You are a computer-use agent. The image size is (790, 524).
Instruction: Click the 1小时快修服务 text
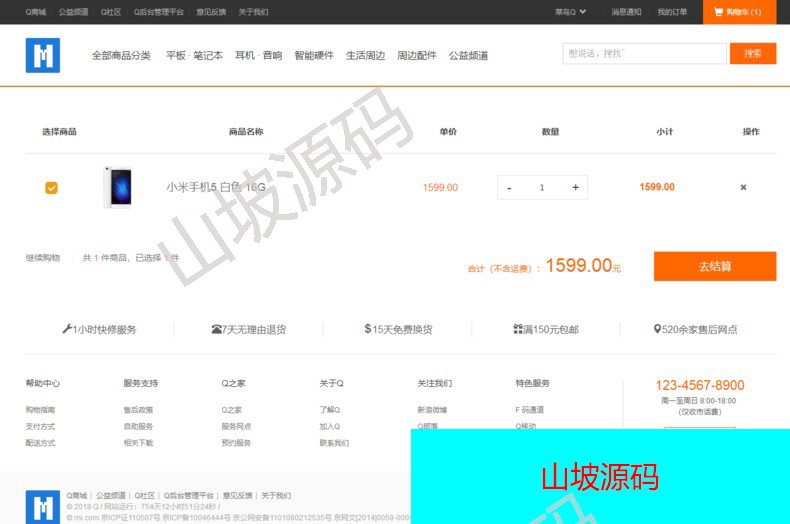coord(104,330)
